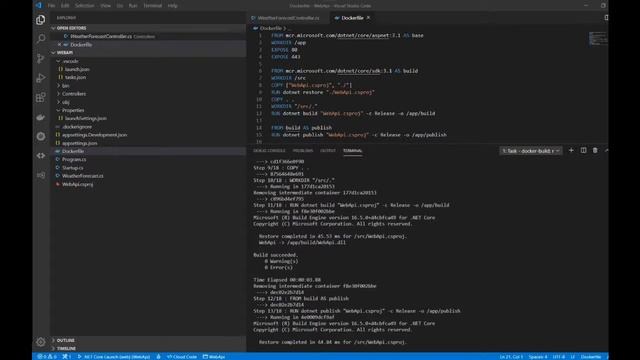Click Dockerfile breadcrumb above editor
Image resolution: width=640 pixels, height=360 pixels.
click(x=271, y=28)
